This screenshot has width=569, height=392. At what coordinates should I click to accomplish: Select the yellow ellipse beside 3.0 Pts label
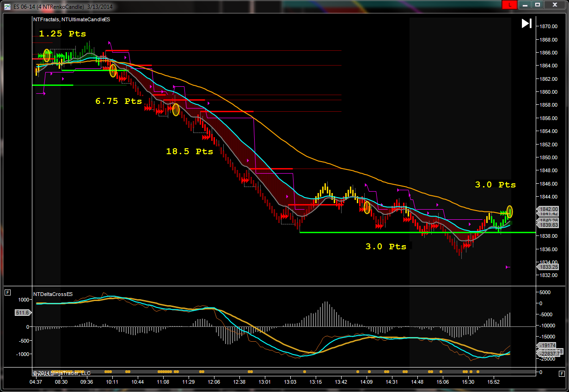pos(509,211)
